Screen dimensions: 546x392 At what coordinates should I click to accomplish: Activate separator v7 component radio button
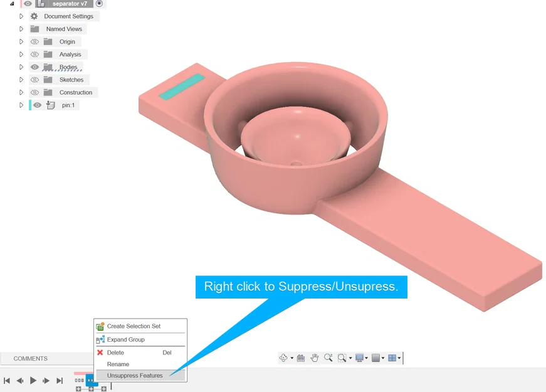pyautogui.click(x=99, y=4)
